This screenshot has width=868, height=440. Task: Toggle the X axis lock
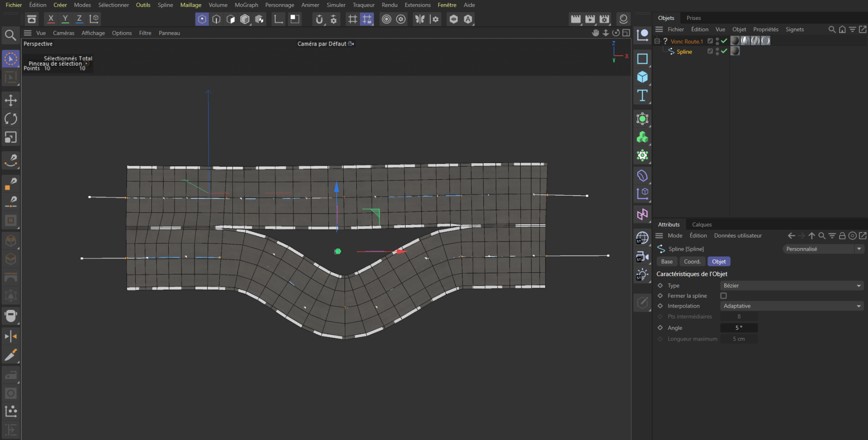point(51,19)
